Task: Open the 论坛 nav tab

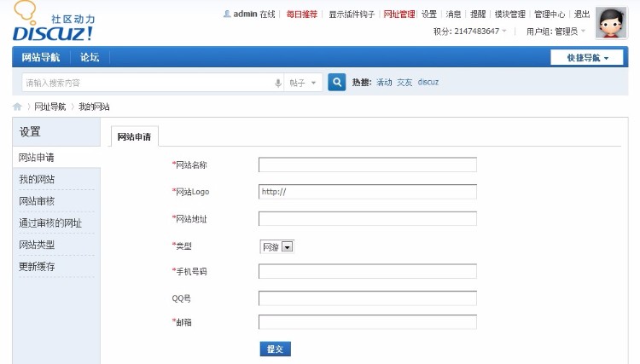Action: tap(90, 57)
